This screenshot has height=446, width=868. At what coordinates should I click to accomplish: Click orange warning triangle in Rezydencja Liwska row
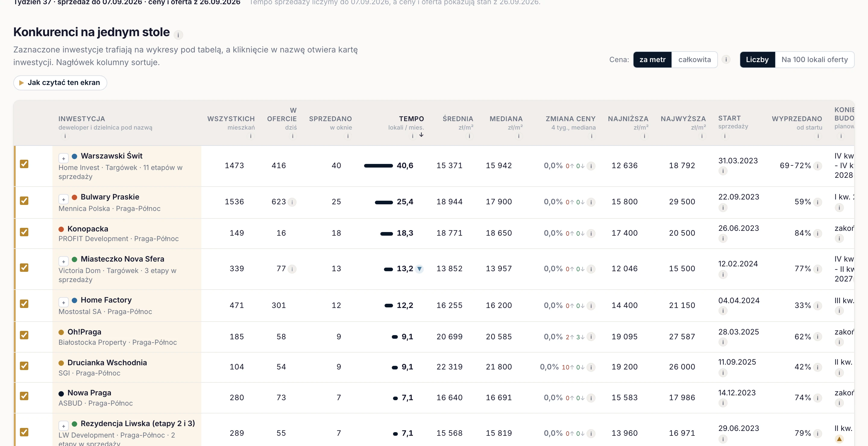(x=839, y=439)
